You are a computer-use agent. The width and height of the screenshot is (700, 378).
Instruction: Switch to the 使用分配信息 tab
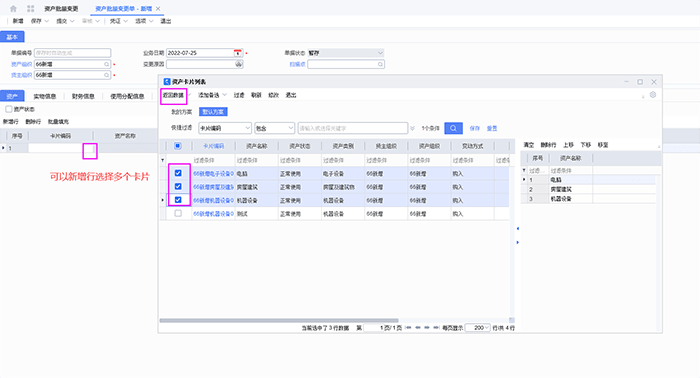(127, 96)
